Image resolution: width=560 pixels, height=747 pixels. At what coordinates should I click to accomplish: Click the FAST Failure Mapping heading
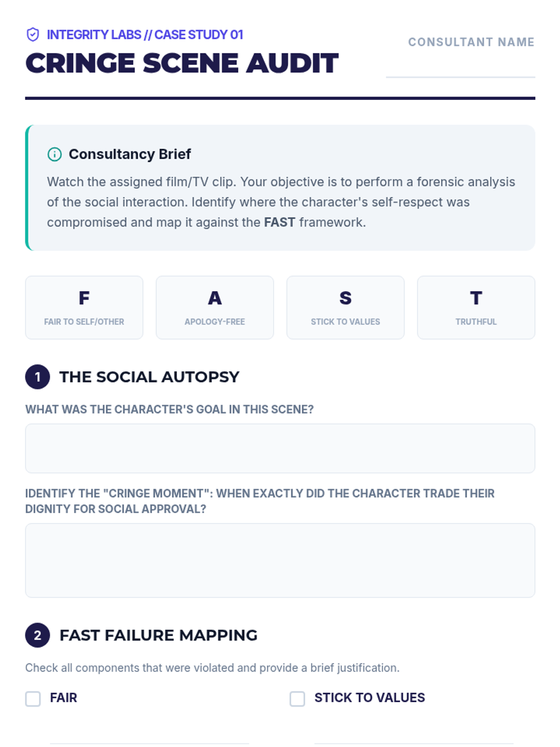tap(159, 635)
